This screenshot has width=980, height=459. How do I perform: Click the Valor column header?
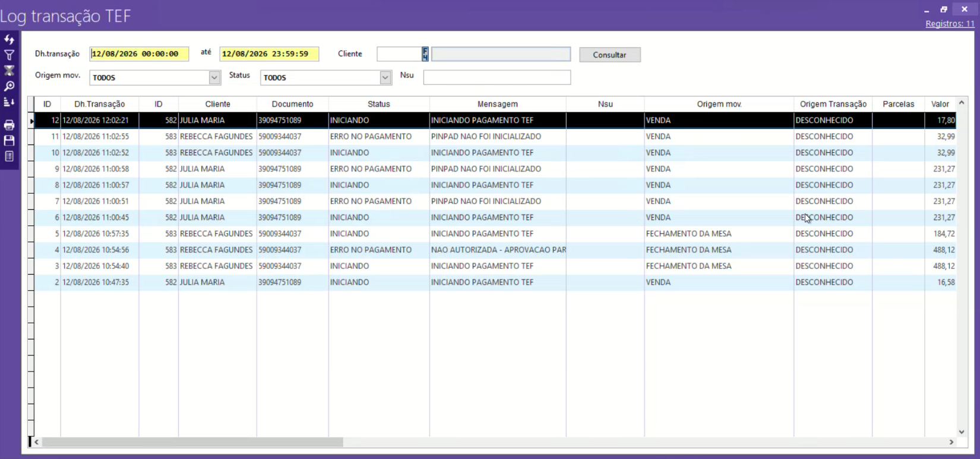pyautogui.click(x=940, y=104)
